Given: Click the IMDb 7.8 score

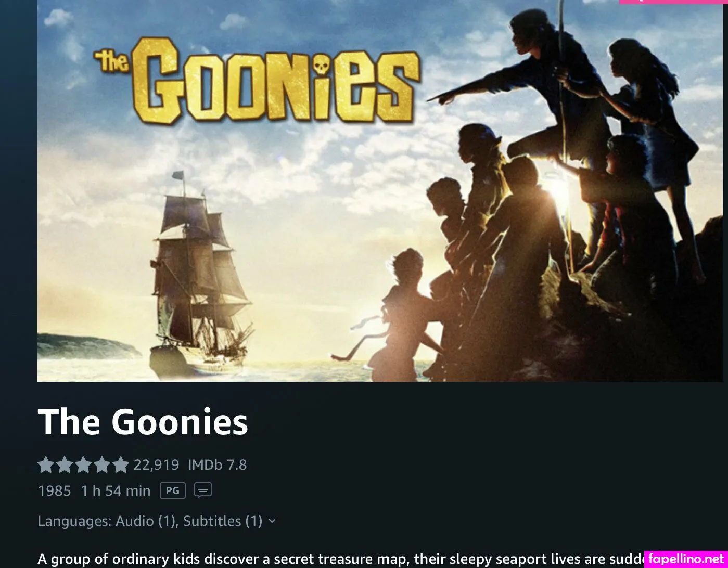Looking at the screenshot, I should (218, 464).
